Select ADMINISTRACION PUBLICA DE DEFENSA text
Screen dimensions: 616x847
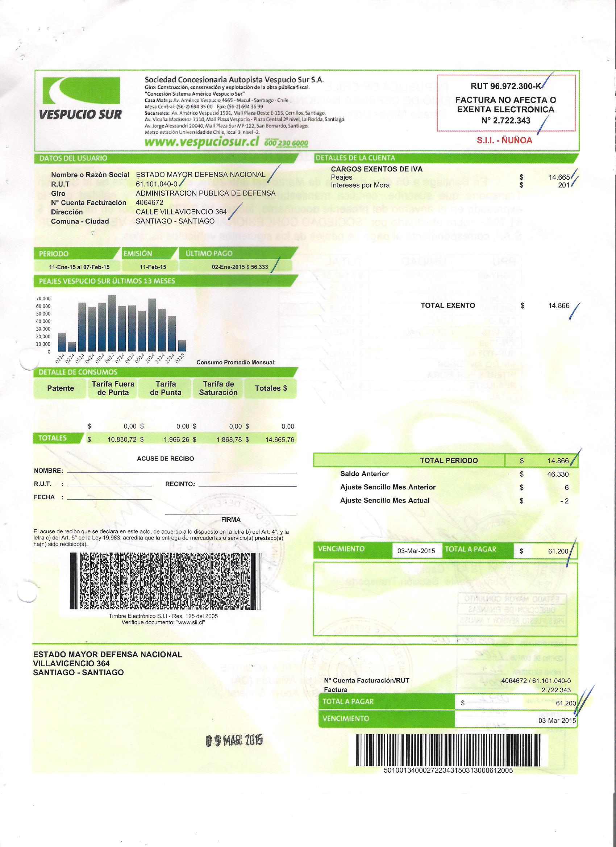click(205, 193)
